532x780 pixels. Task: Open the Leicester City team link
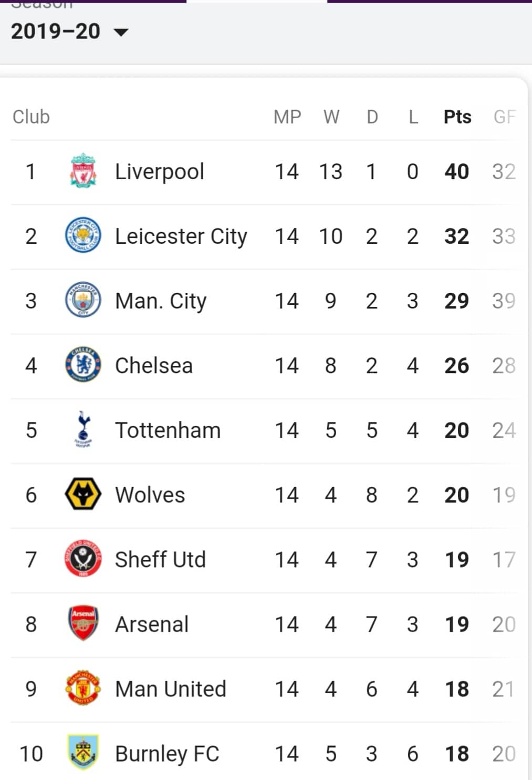(x=181, y=236)
